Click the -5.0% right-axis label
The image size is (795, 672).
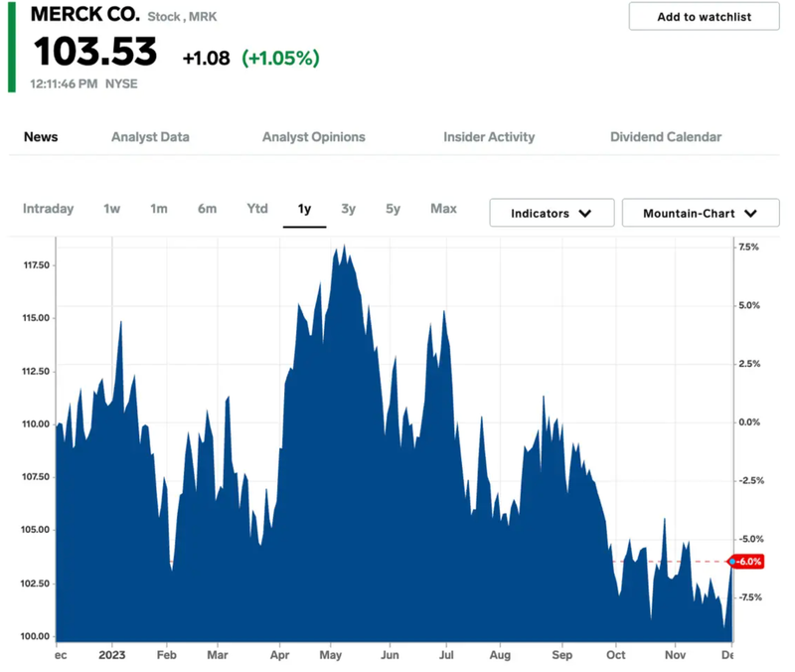(751, 539)
